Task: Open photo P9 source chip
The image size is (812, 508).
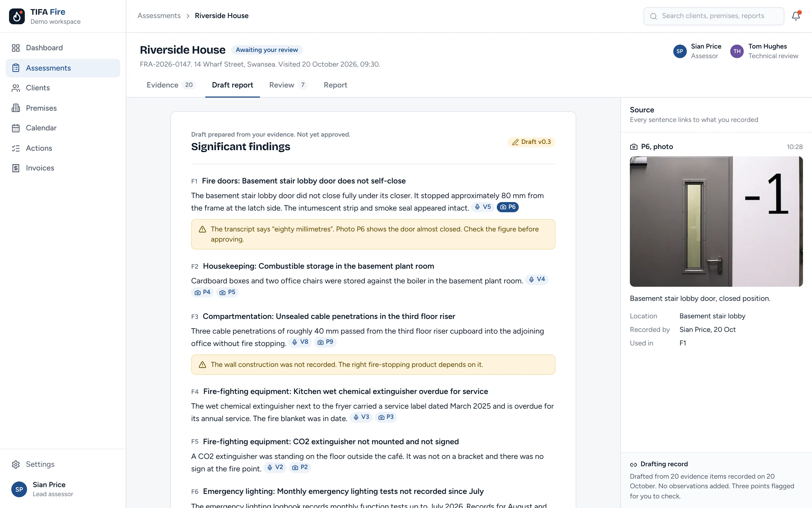Action: tap(325, 342)
